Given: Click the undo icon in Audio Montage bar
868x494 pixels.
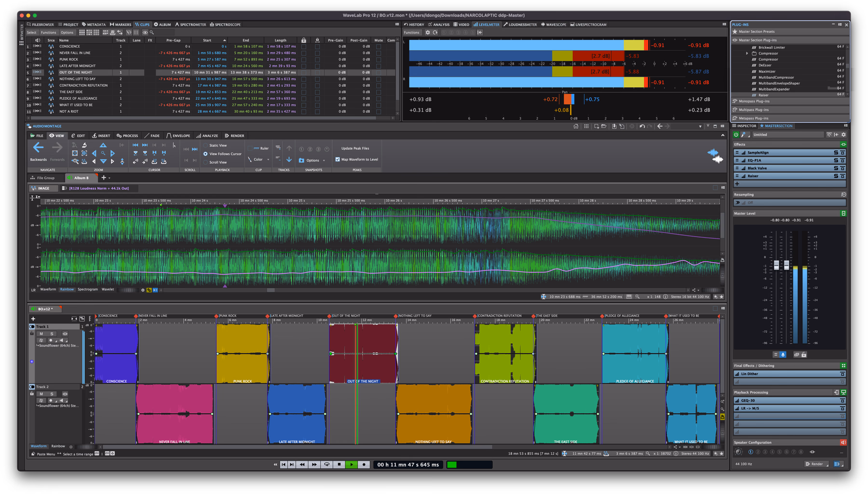Looking at the screenshot, I should point(642,126).
